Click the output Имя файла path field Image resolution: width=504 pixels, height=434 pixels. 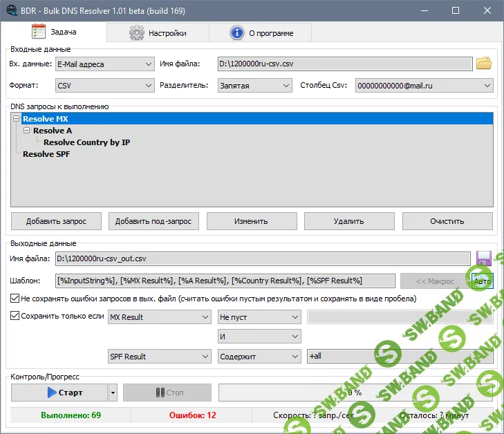pos(263,258)
